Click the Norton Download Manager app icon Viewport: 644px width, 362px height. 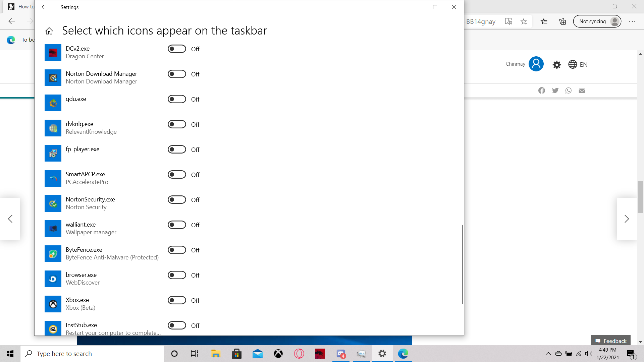pos(53,78)
